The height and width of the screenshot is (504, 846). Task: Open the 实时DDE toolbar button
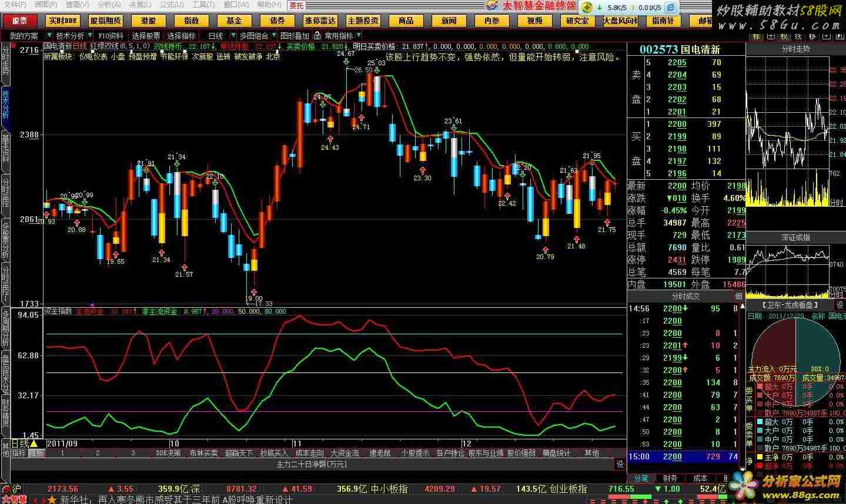pyautogui.click(x=63, y=21)
